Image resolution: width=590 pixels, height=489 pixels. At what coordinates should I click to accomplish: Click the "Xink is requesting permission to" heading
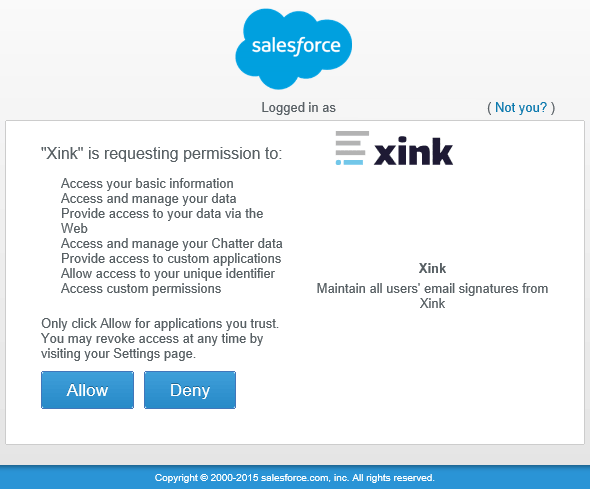click(x=161, y=153)
